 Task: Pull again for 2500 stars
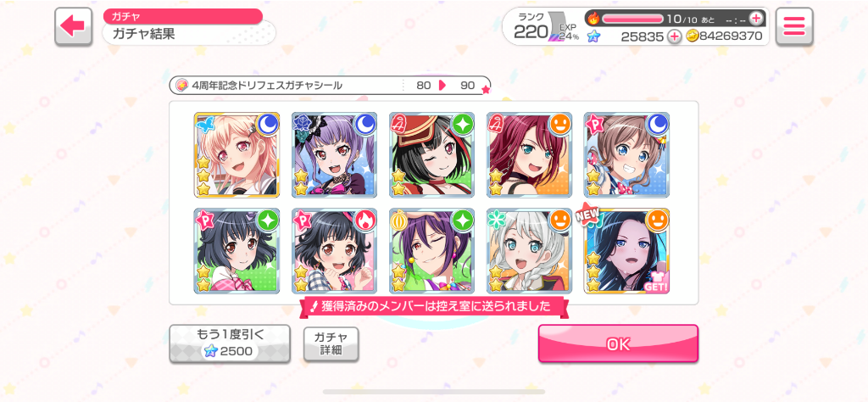tap(230, 343)
